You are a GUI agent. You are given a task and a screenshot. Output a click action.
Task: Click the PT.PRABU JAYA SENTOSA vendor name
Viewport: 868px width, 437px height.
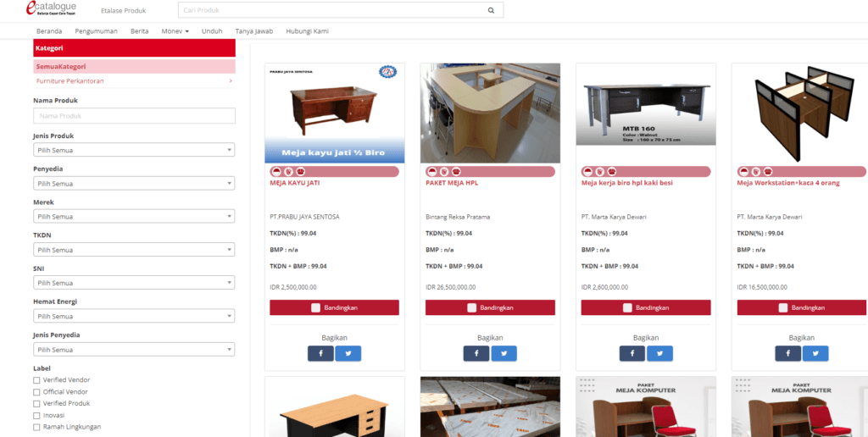pyautogui.click(x=304, y=217)
